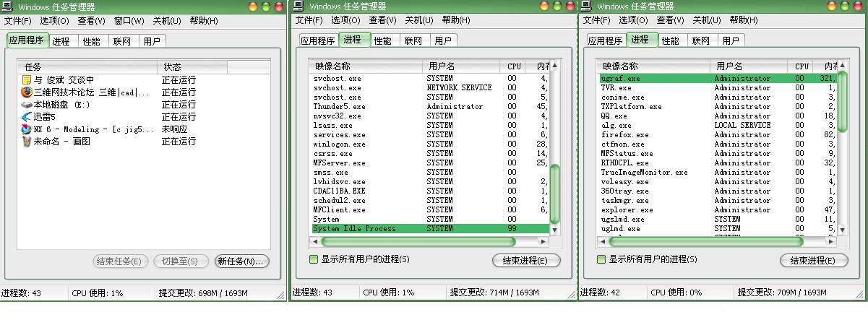The image size is (868, 325).
Task: Click 结束进程(E) in the right window
Action: (813, 261)
